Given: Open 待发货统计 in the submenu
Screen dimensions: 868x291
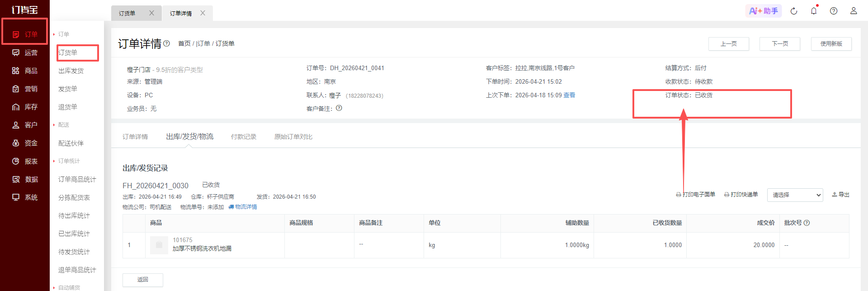Looking at the screenshot, I should click(74, 252).
